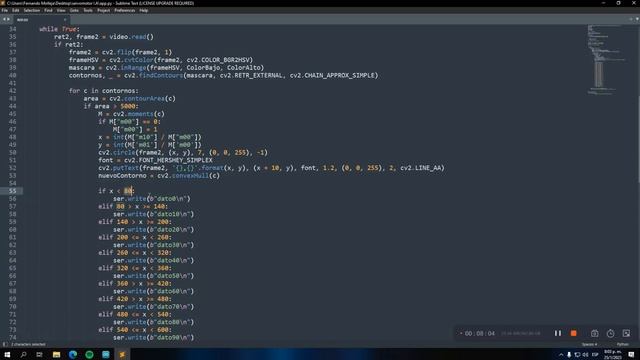Open the light blue taskbar app
This screenshot has height=360, width=640.
tap(106, 354)
